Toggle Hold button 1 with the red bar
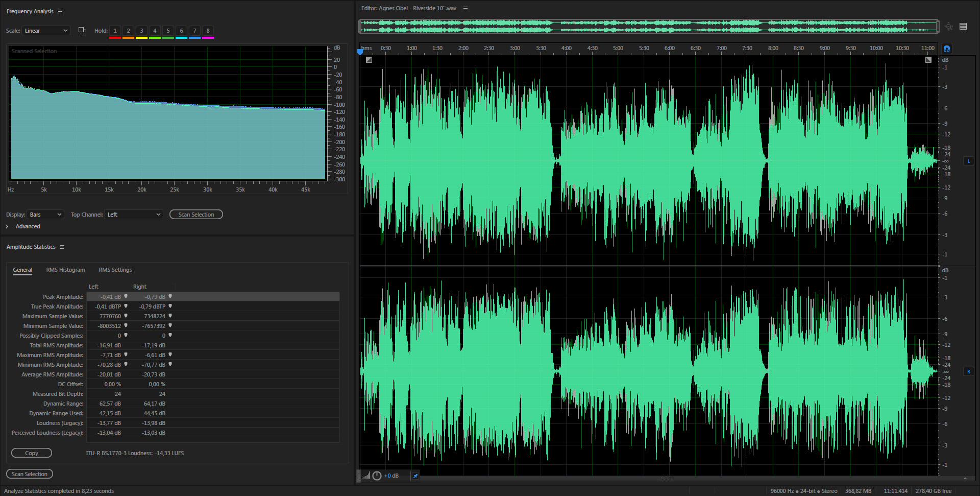This screenshot has height=496, width=980. coord(115,31)
